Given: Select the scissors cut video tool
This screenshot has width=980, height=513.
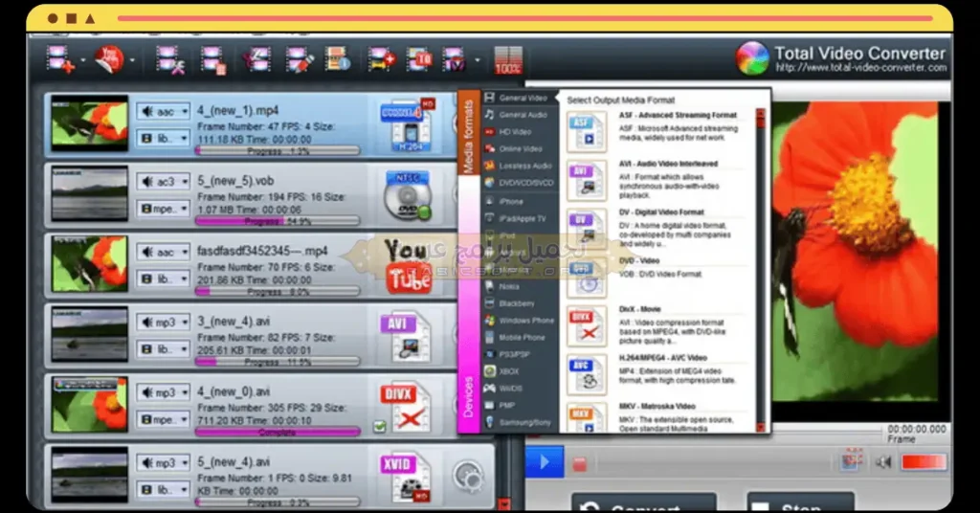Looking at the screenshot, I should (x=256, y=60).
